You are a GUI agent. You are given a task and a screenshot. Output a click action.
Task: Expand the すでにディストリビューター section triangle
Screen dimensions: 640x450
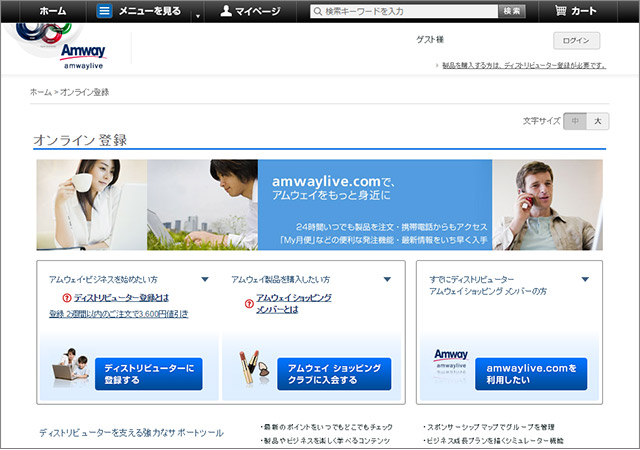585,279
